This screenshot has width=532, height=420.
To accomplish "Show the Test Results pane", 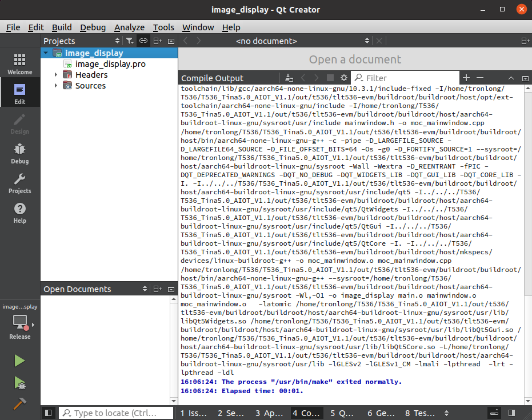I will (x=419, y=413).
